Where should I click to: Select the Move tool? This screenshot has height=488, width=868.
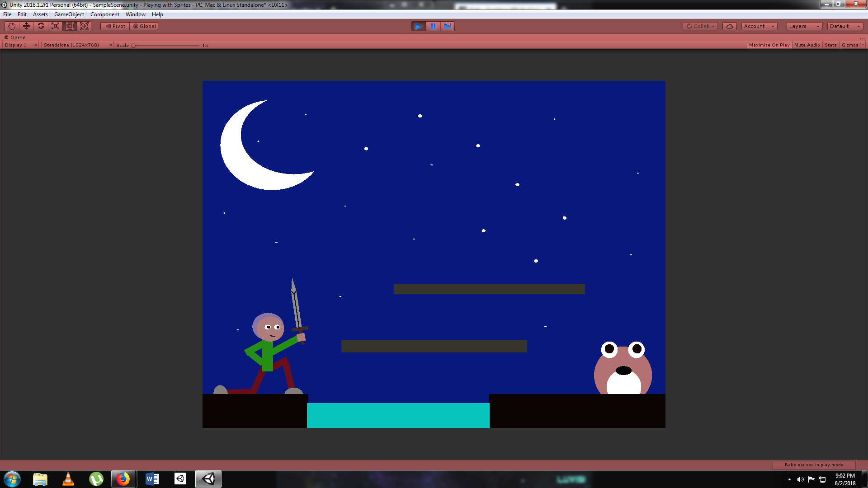point(26,26)
